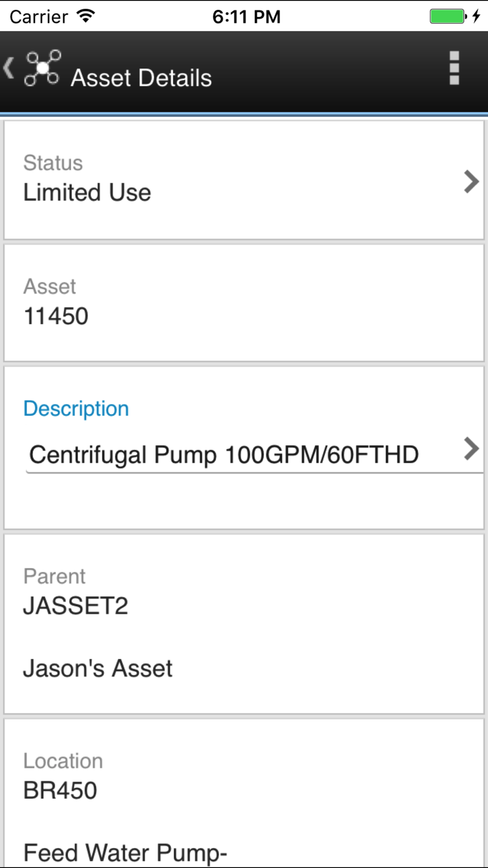
Task: Tap the JASSET2 parent value
Action: coord(76,606)
